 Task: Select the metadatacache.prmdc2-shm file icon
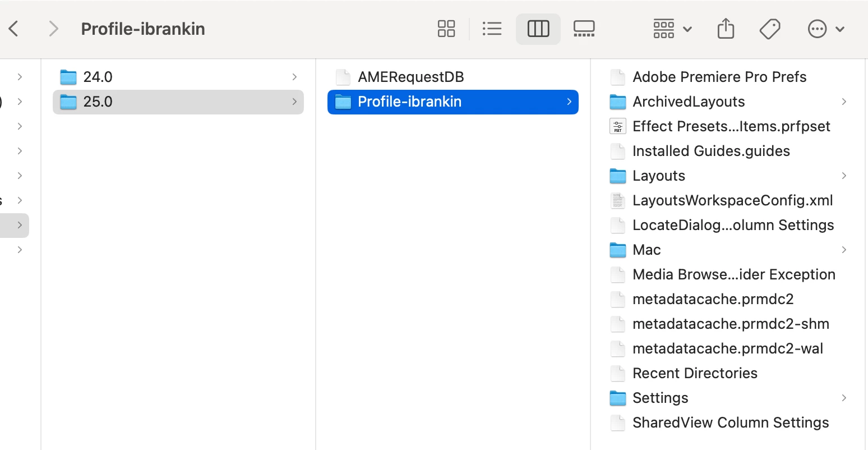pyautogui.click(x=618, y=324)
